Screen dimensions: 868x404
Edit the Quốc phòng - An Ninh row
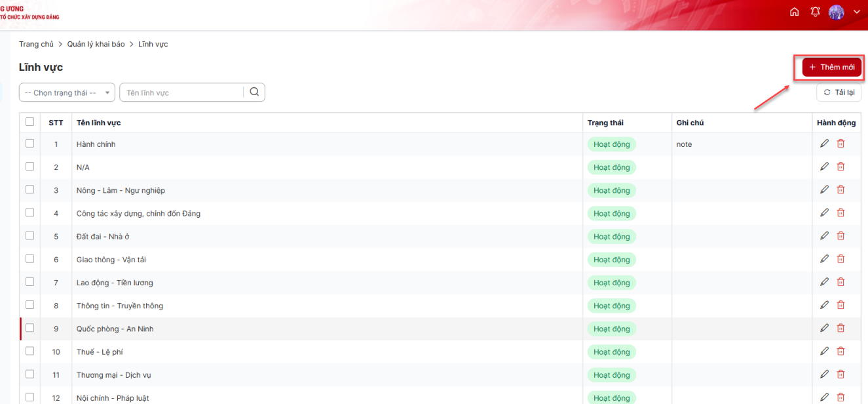(x=824, y=328)
